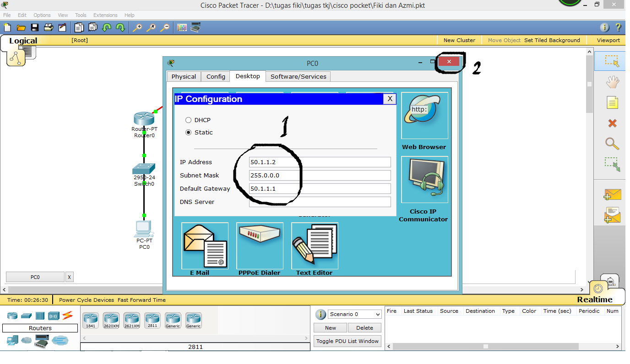Click the IP Address field
Screen dimensions: 630x364
320,162
